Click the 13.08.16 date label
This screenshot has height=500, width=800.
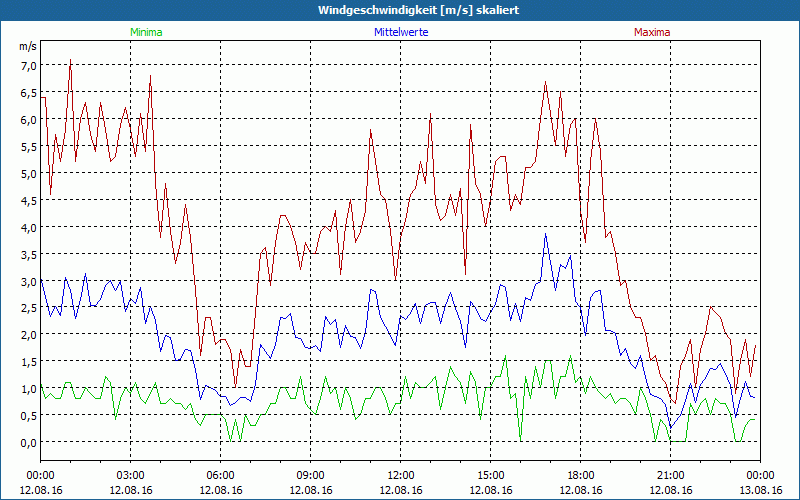tap(760, 490)
